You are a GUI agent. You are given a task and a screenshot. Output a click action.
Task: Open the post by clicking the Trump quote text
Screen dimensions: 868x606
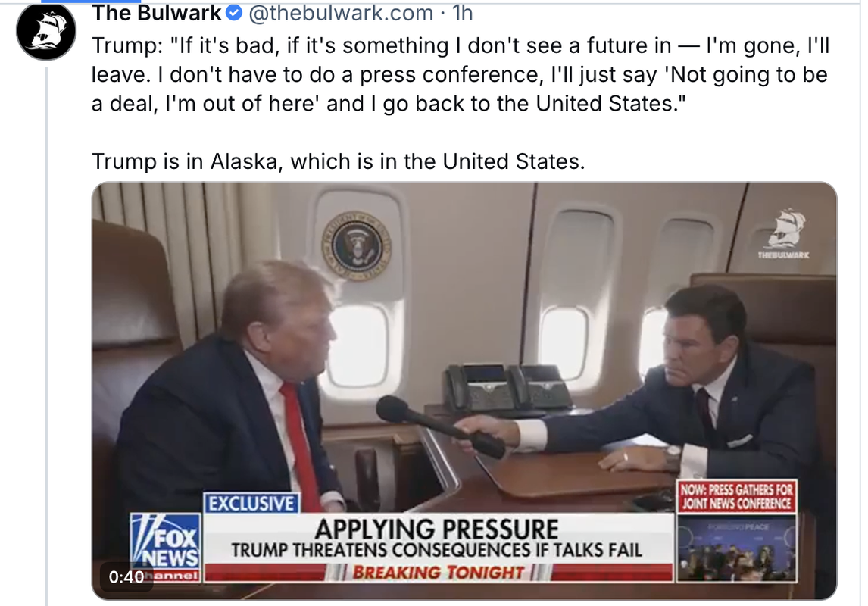[x=460, y=74]
